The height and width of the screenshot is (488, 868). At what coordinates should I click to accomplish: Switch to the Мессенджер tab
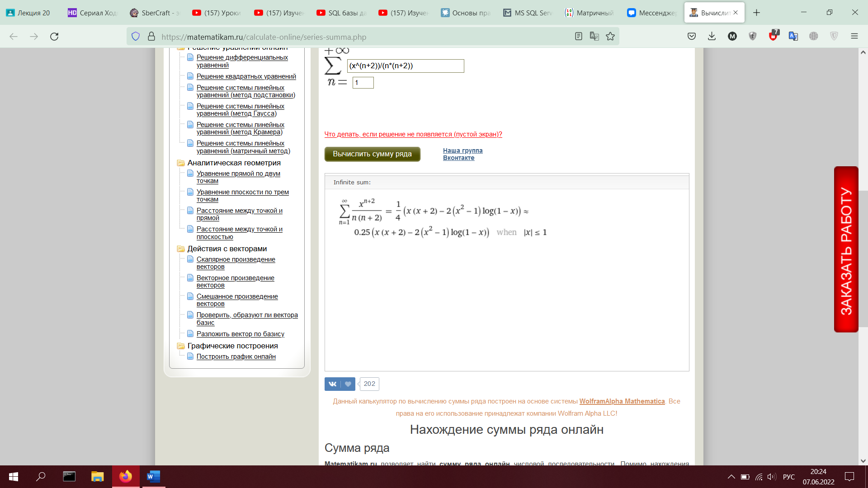click(x=652, y=13)
